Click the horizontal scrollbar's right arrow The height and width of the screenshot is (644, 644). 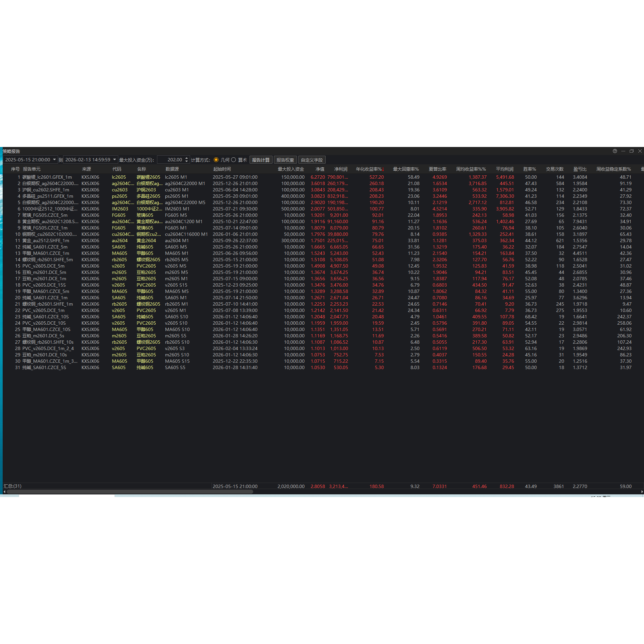(x=642, y=492)
